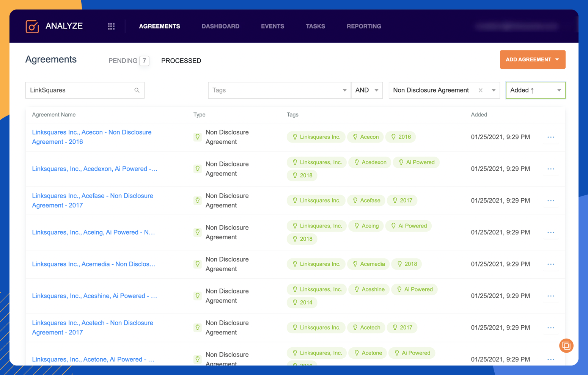Image resolution: width=588 pixels, height=375 pixels.
Task: Toggle the Acefase tag chip
Action: point(366,200)
